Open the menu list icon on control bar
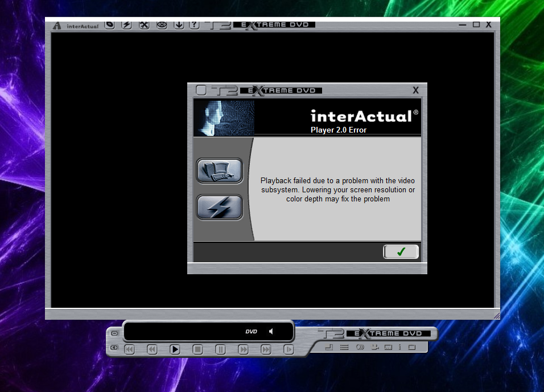The width and height of the screenshot is (544, 392). coord(344,347)
